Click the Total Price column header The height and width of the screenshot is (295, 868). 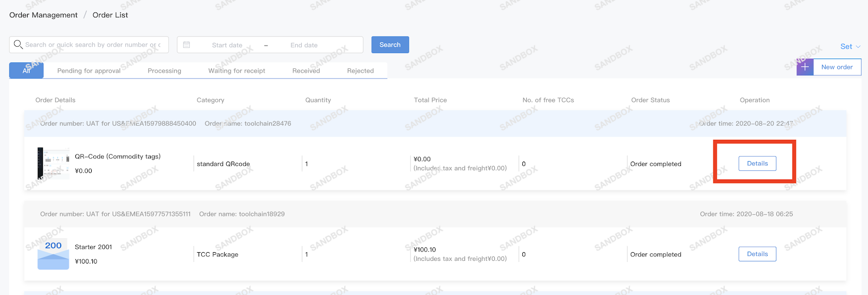pos(430,100)
